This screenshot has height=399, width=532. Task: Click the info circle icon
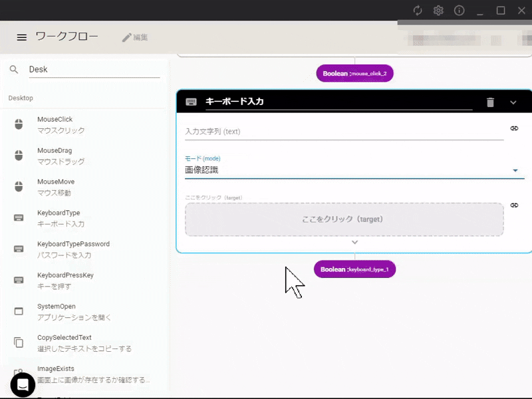click(x=459, y=10)
